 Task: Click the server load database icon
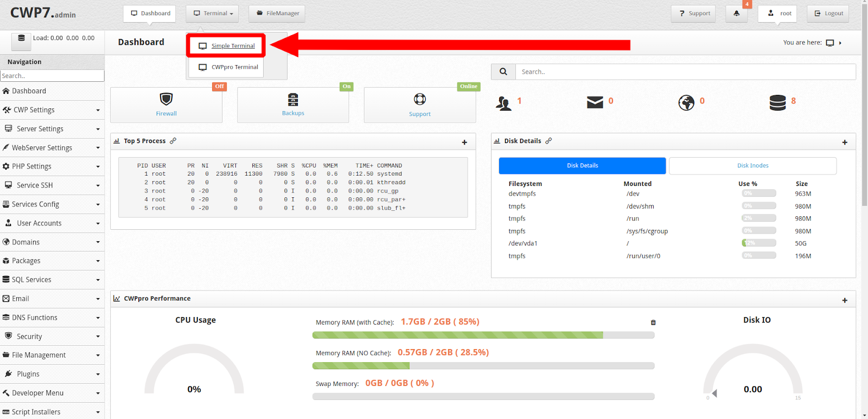click(21, 38)
